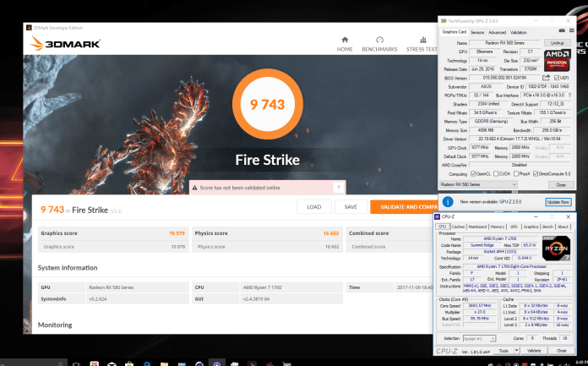Click the LOAD button in 3DMark
This screenshot has height=366, width=588.
314,207
